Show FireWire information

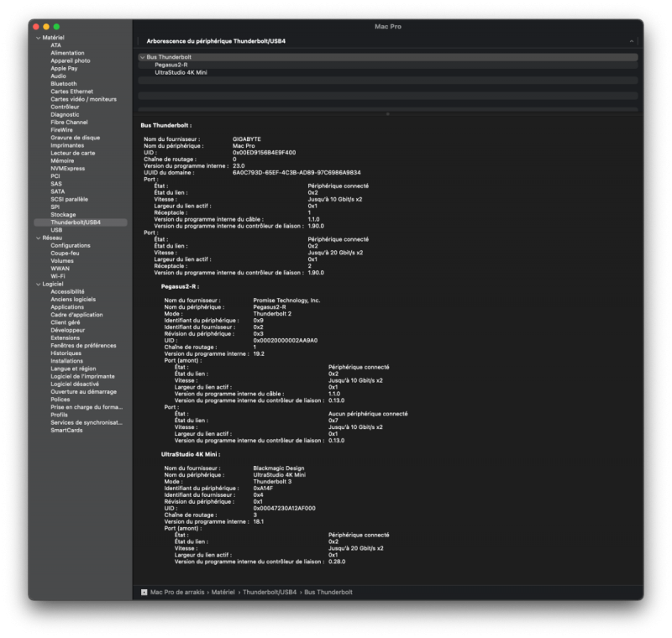[x=61, y=130]
